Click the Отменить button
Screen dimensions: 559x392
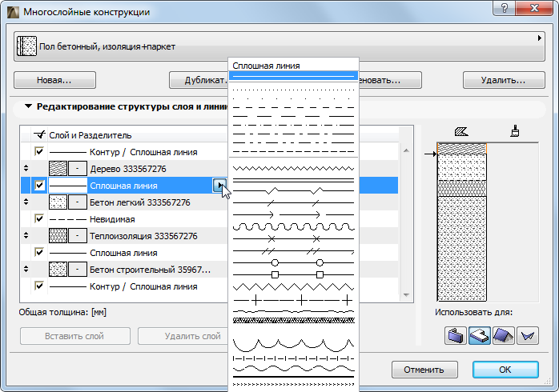(424, 370)
